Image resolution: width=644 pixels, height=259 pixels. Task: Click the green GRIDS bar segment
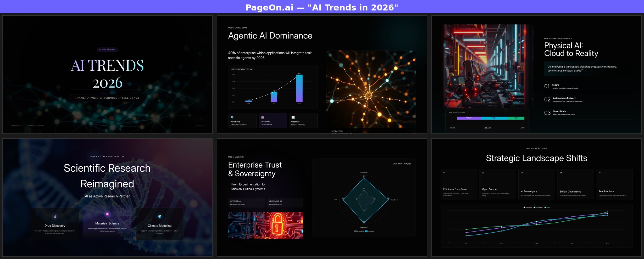pyautogui.click(x=516, y=118)
